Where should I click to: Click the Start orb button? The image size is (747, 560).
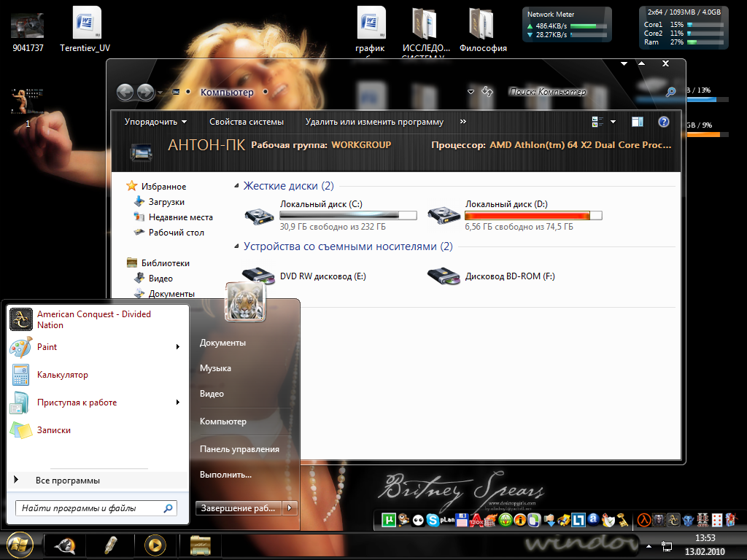[20, 545]
